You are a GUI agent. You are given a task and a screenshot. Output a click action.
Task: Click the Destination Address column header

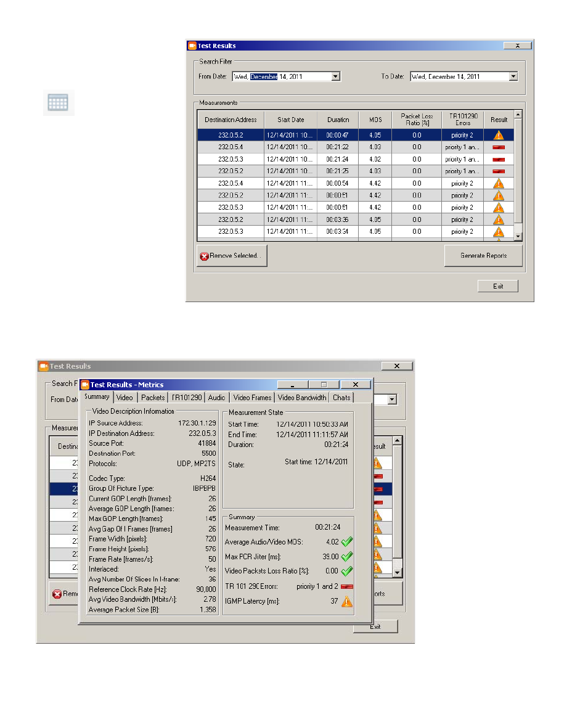231,120
